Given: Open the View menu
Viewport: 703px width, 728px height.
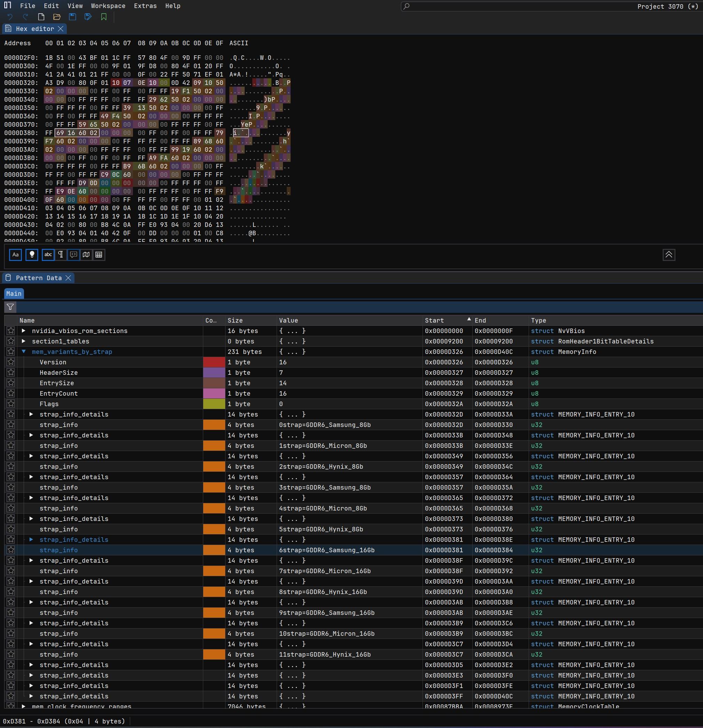Looking at the screenshot, I should pyautogui.click(x=75, y=6).
